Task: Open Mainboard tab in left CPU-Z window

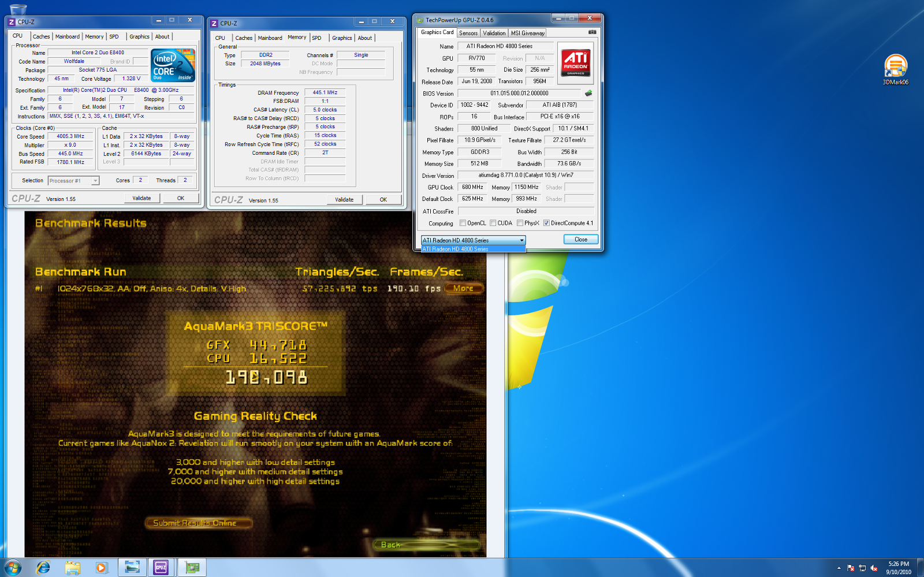Action: (68, 36)
